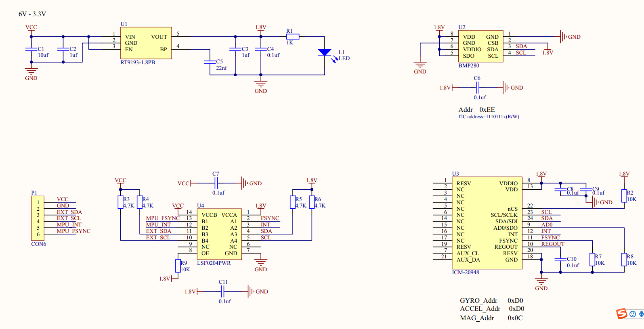Click the 'VOUT' pin name on U1

pyautogui.click(x=159, y=37)
